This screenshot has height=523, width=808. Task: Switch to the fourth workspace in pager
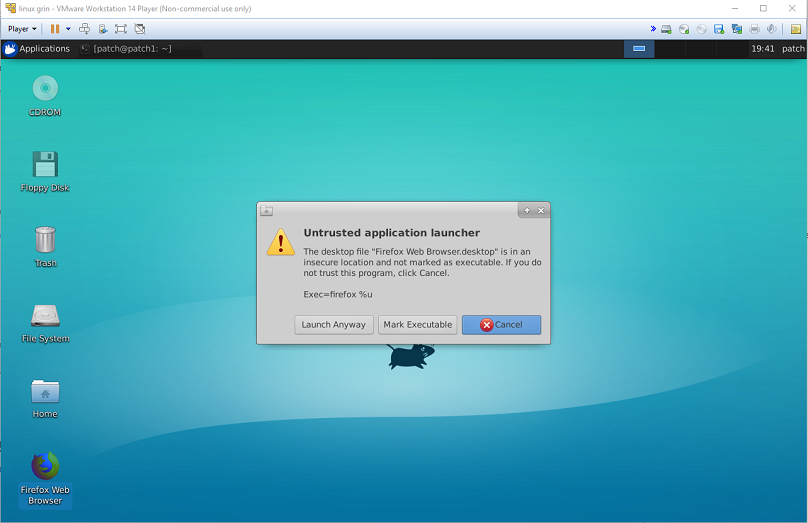click(x=731, y=49)
